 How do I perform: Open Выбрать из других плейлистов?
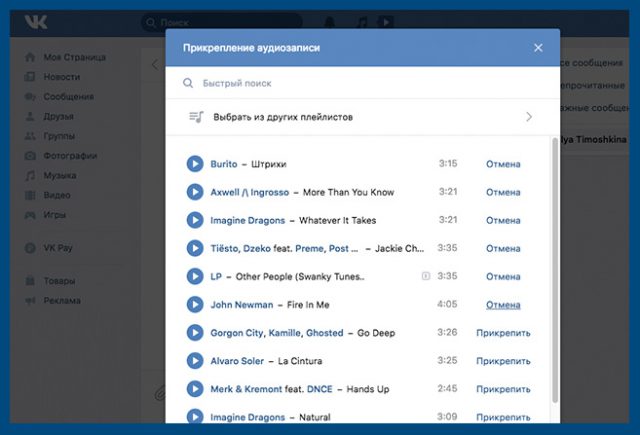(362, 117)
